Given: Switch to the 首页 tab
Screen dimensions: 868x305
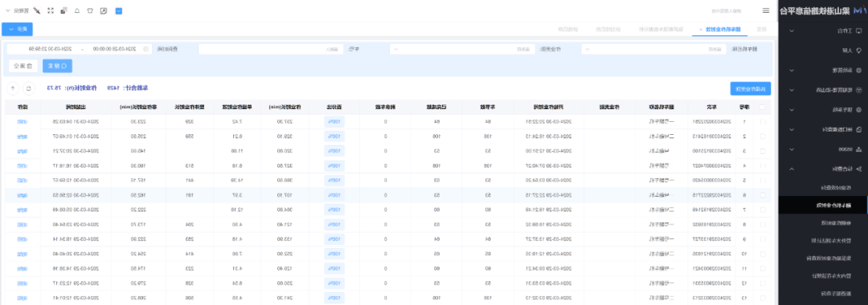Looking at the screenshot, I should (762, 29).
